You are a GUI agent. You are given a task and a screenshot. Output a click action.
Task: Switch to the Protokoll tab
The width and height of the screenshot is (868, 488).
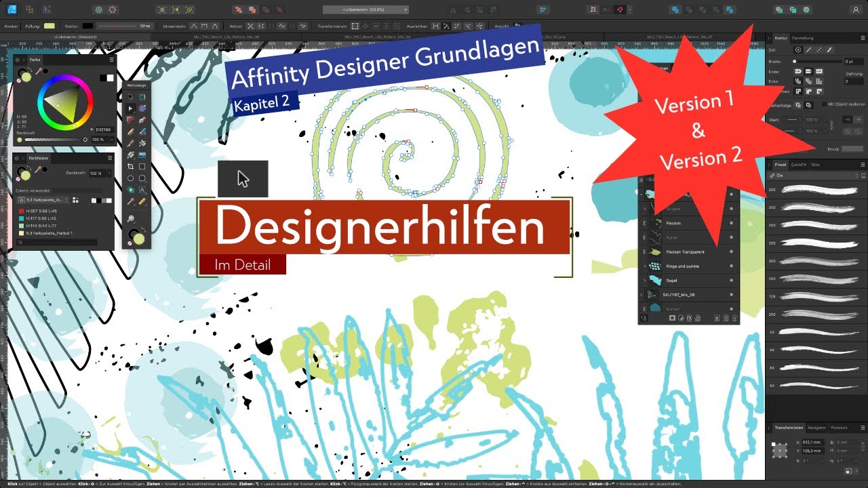click(x=839, y=428)
